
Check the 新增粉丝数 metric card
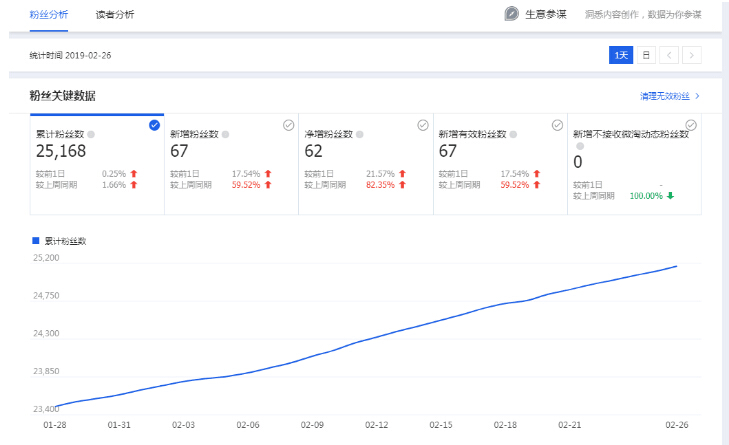tap(289, 125)
